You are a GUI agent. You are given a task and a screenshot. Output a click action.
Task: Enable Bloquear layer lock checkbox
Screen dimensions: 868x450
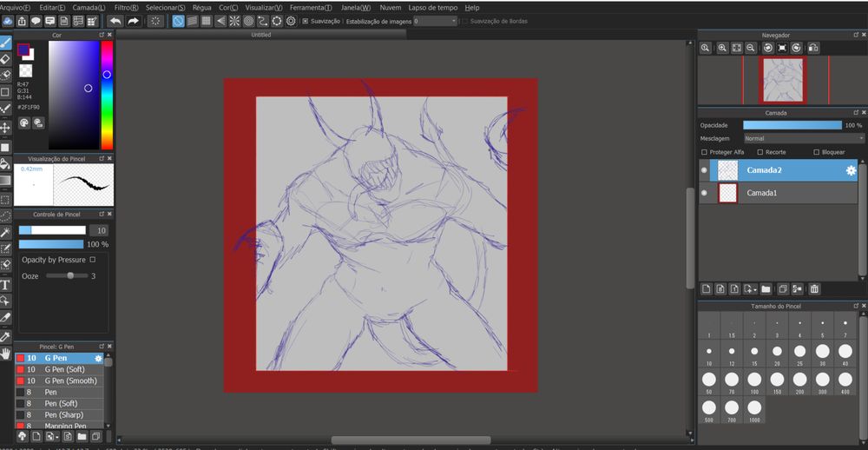[x=816, y=152]
